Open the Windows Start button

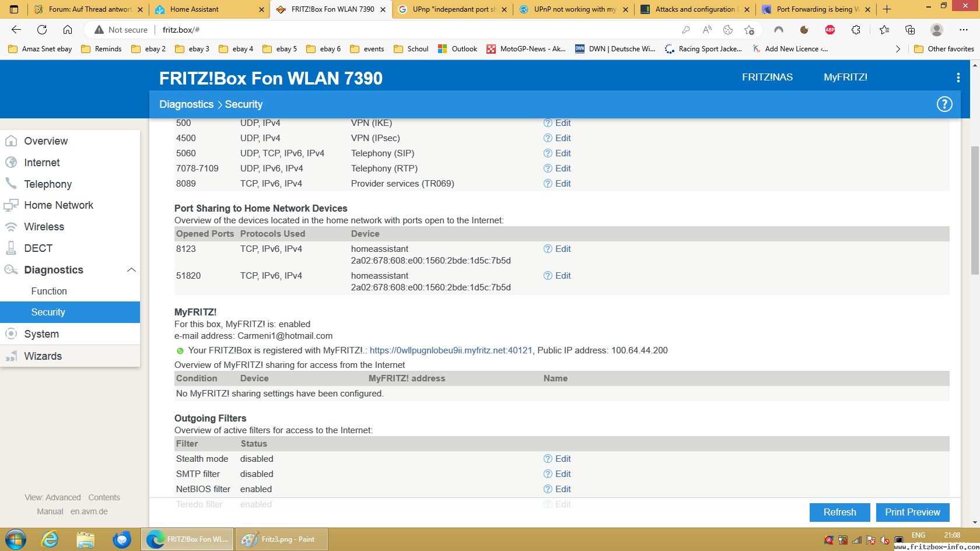click(16, 539)
